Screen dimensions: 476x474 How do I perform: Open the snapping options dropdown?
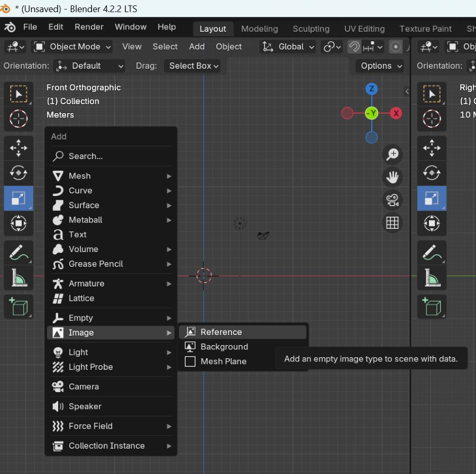(373, 47)
